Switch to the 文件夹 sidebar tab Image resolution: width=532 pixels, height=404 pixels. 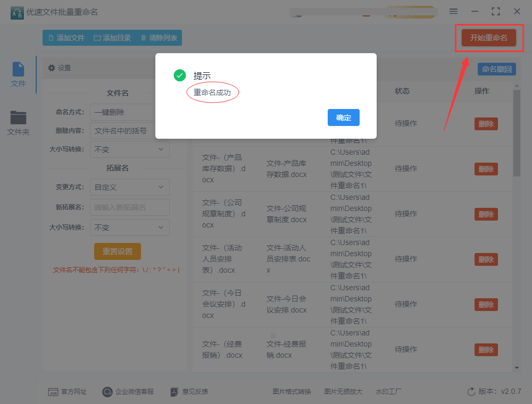[18, 123]
